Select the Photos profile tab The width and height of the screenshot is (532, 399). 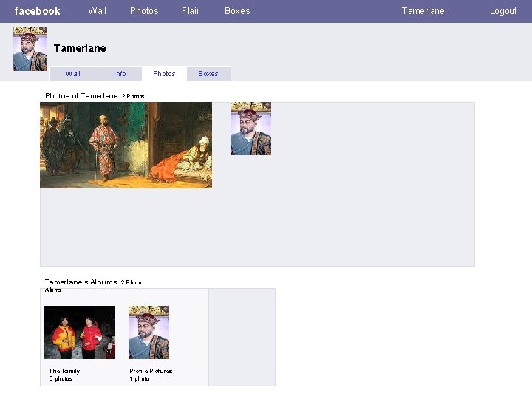point(164,74)
